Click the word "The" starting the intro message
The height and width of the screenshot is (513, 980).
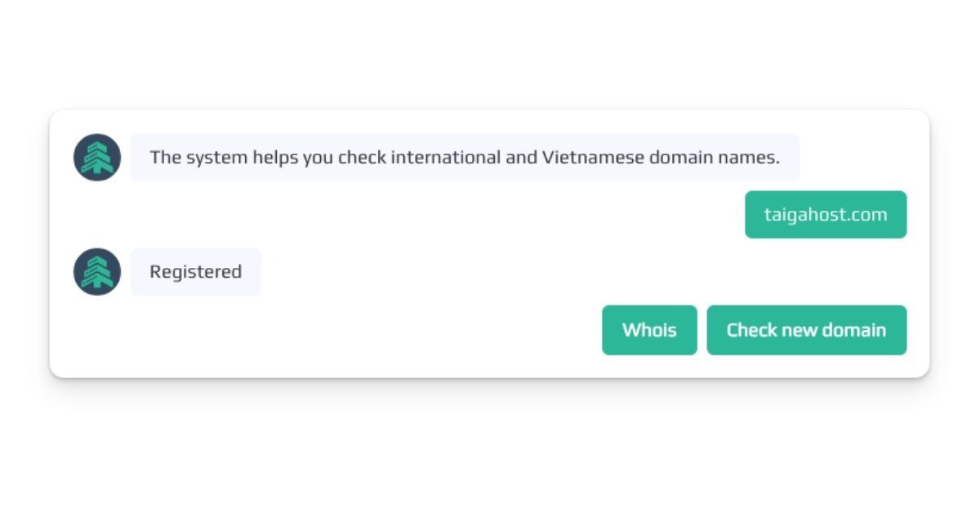165,158
